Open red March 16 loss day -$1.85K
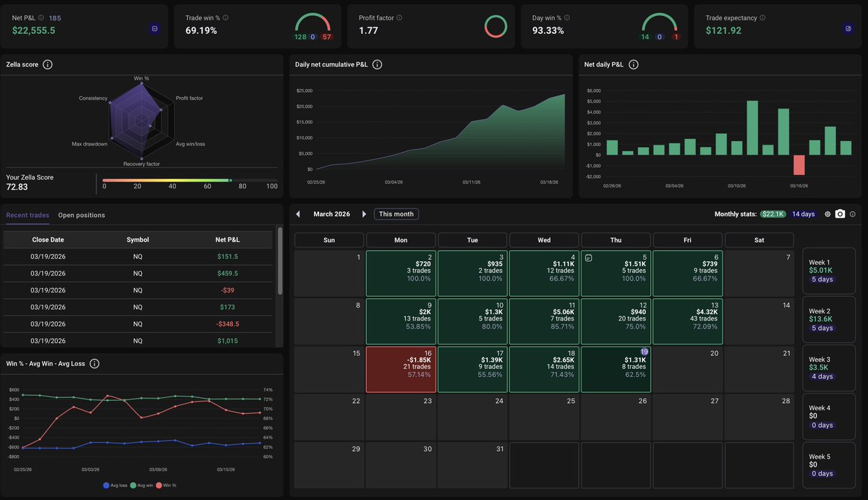The width and height of the screenshot is (868, 500). click(401, 369)
